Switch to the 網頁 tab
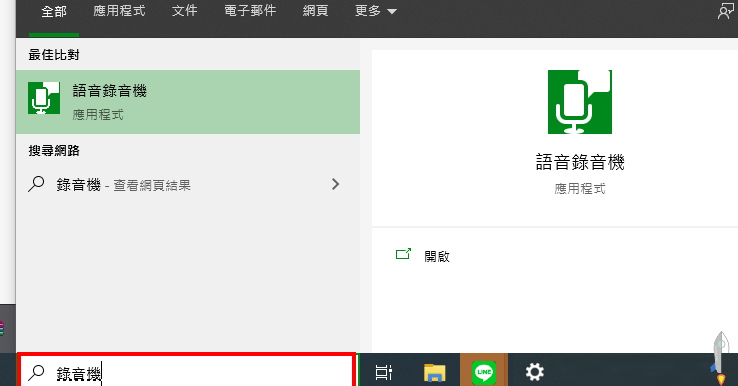Screen dimensions: 738x386 pyautogui.click(x=315, y=11)
